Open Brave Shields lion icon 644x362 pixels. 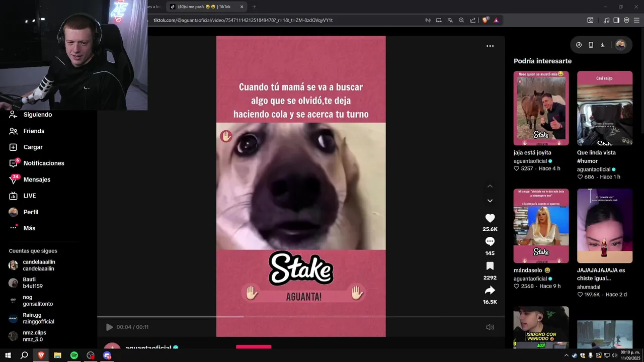coord(486,20)
